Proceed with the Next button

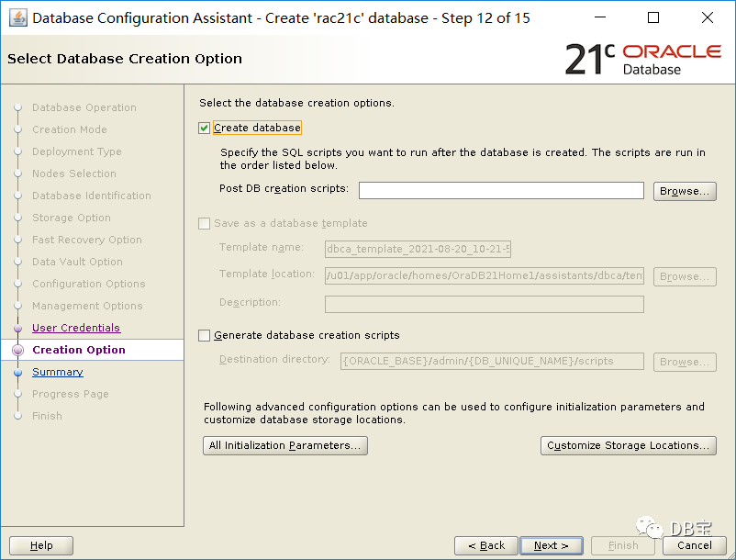pos(552,545)
